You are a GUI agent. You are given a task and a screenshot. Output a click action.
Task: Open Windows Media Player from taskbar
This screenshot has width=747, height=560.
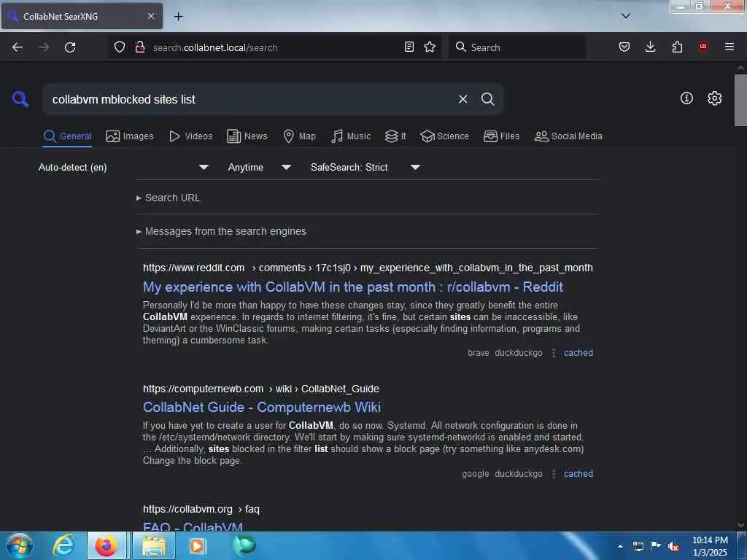click(197, 545)
